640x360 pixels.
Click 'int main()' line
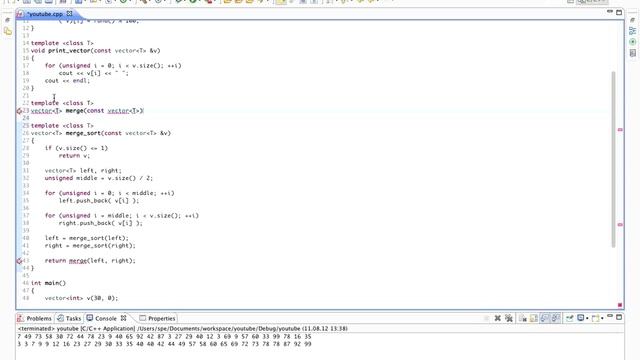click(x=48, y=283)
